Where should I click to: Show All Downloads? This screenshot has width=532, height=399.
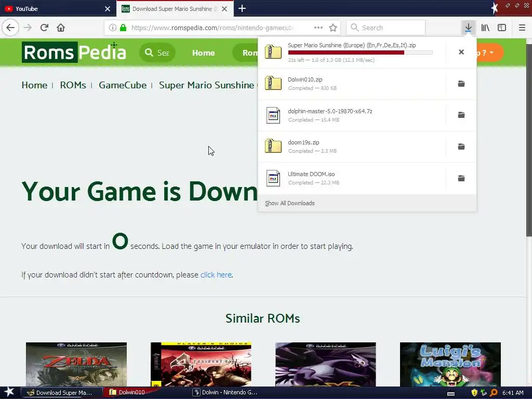coord(289,203)
